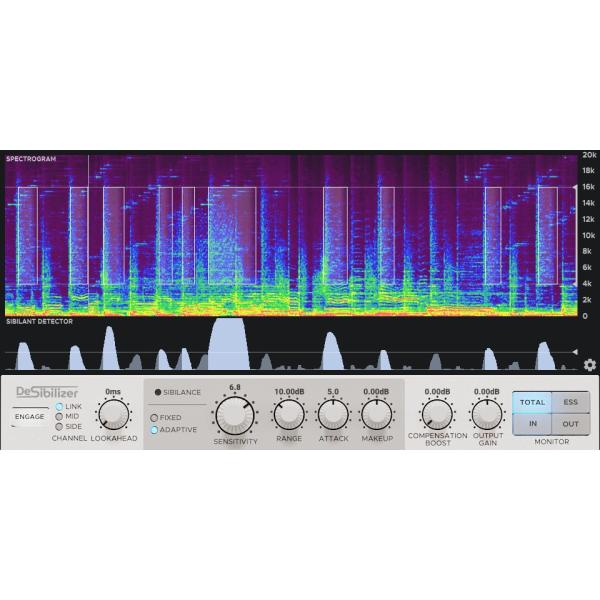Click the sibilant detector threshold arrow handle
The width and height of the screenshot is (600, 600).
tap(575, 352)
